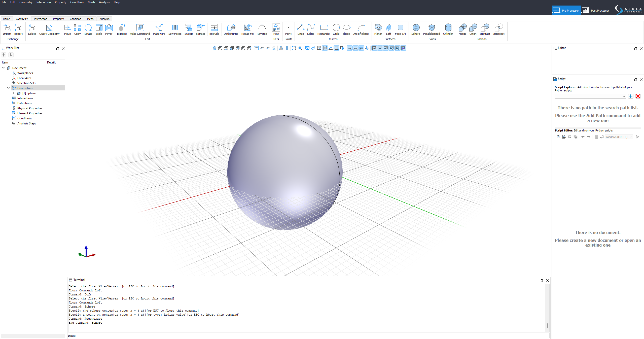644x339 pixels.
Task: Click the Terminal input field
Action: coord(313,336)
